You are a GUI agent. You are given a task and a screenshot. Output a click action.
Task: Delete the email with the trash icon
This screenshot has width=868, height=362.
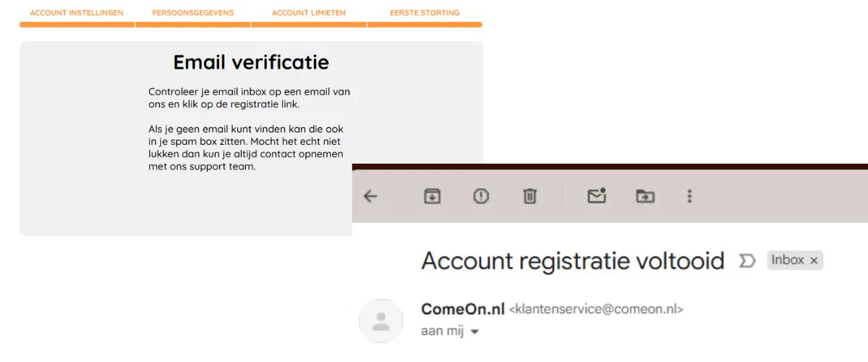click(x=530, y=196)
